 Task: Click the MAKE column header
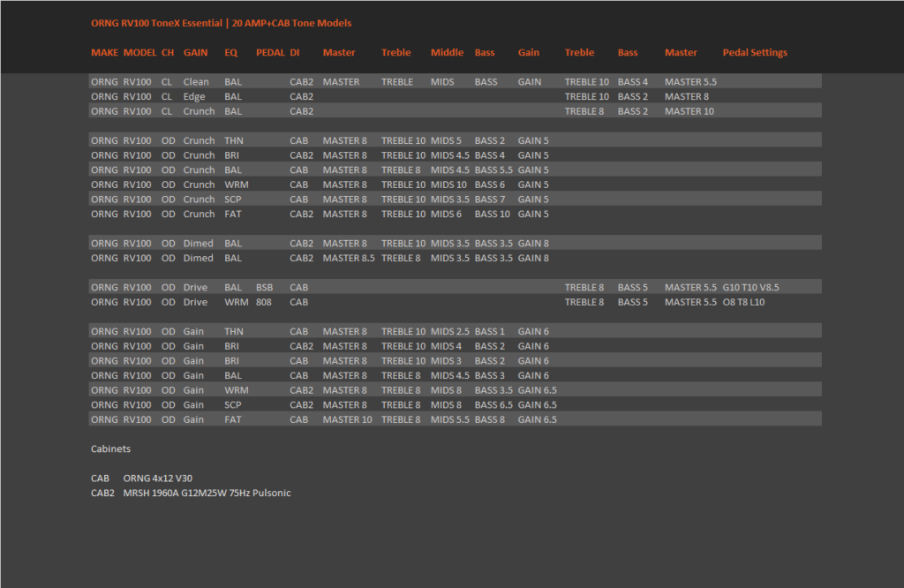click(104, 52)
